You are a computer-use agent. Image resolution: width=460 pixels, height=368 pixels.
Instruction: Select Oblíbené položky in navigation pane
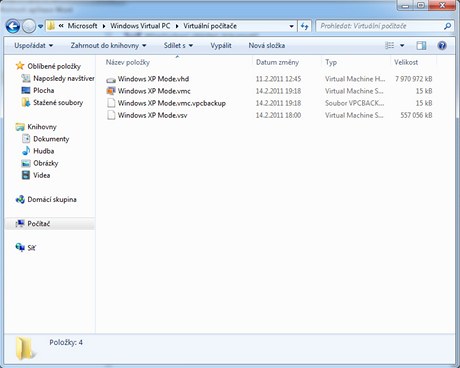(54, 66)
